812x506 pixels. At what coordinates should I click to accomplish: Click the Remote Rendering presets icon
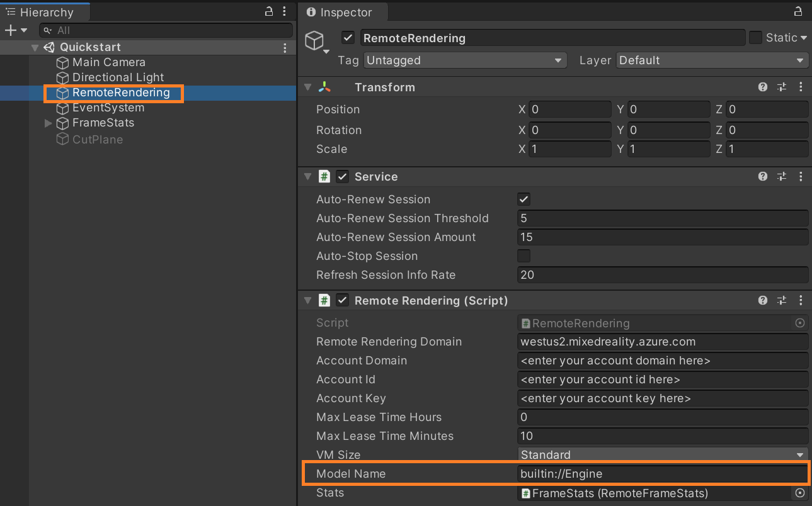781,300
